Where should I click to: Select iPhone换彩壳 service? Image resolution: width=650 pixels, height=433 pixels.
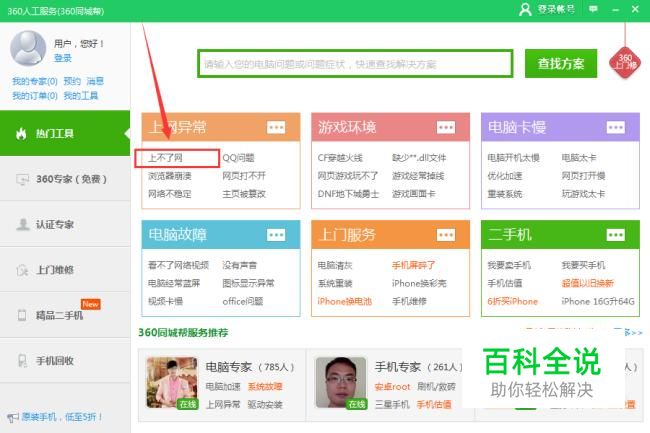pos(419,283)
